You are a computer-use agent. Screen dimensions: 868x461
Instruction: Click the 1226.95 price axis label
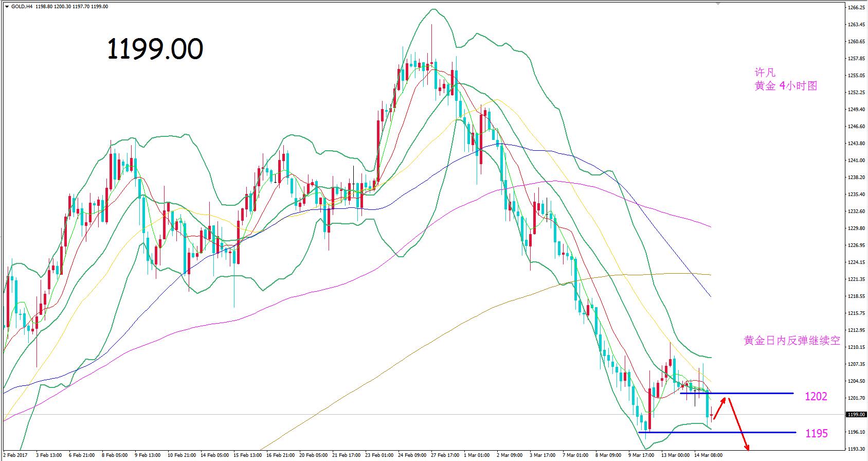[857, 245]
